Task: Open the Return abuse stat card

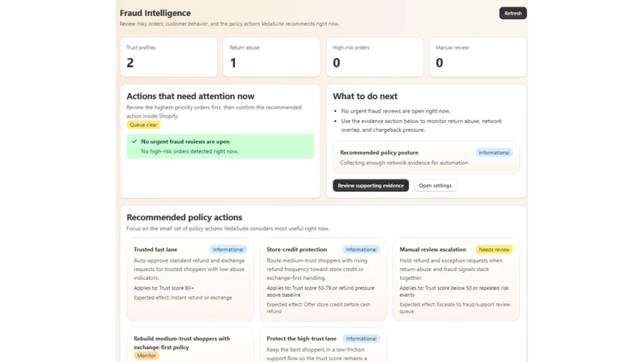Action: [271, 57]
